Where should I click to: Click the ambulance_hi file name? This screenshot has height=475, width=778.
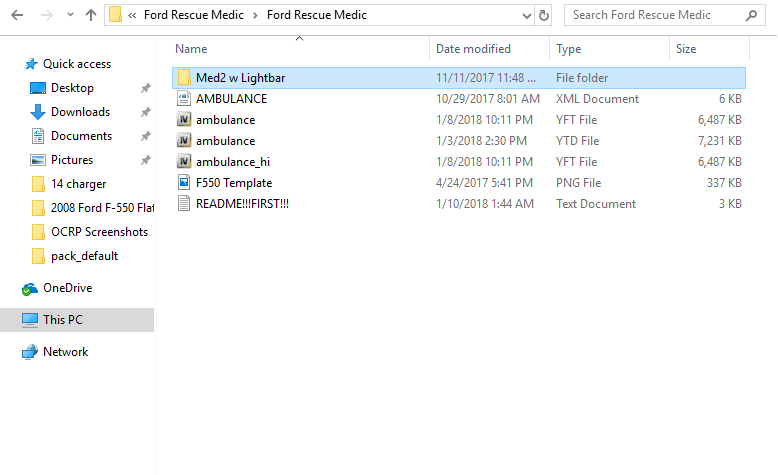233,162
